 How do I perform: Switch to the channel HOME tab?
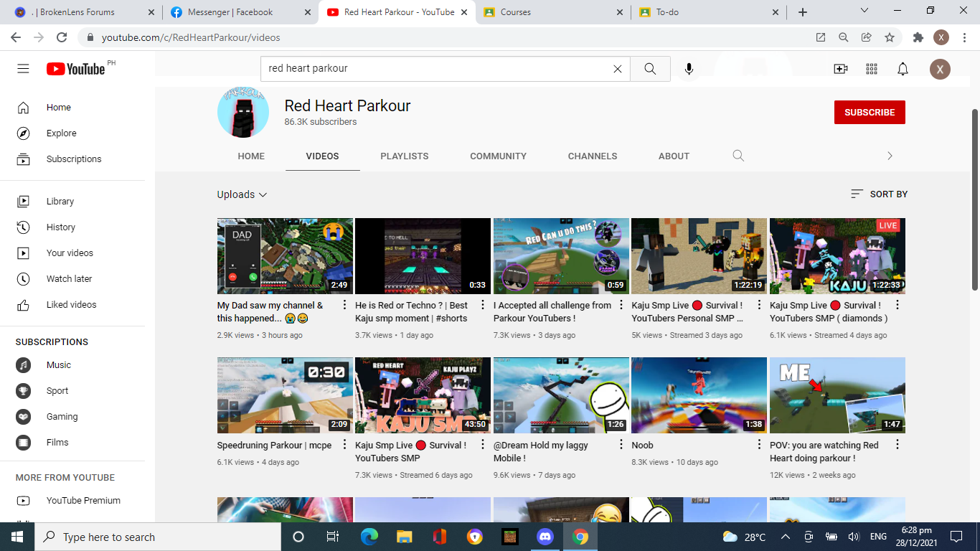pyautogui.click(x=251, y=156)
